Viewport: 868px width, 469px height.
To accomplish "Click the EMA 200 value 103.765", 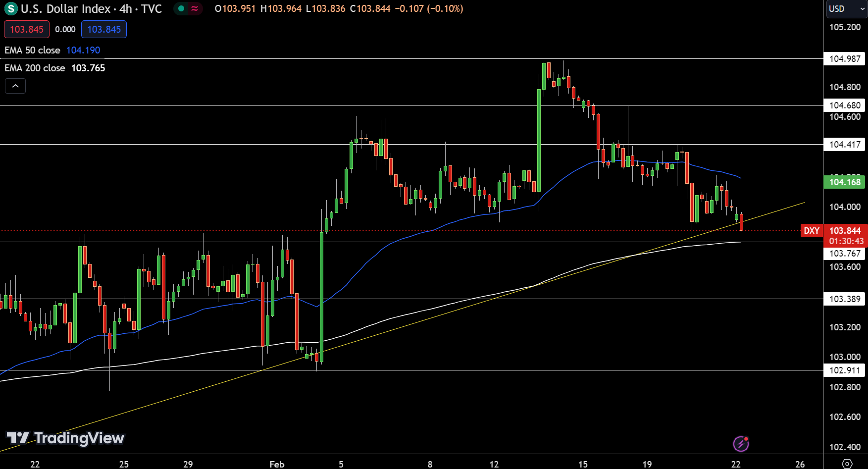I will 88,68.
